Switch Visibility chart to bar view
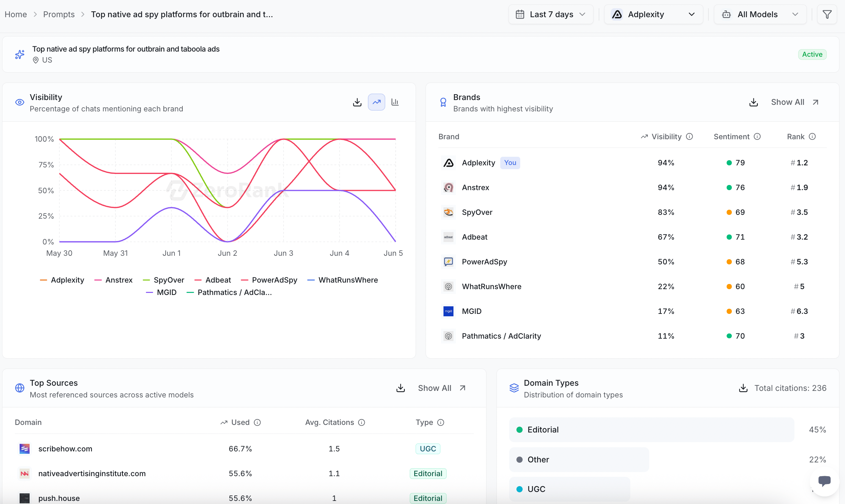This screenshot has height=504, width=845. [x=395, y=102]
